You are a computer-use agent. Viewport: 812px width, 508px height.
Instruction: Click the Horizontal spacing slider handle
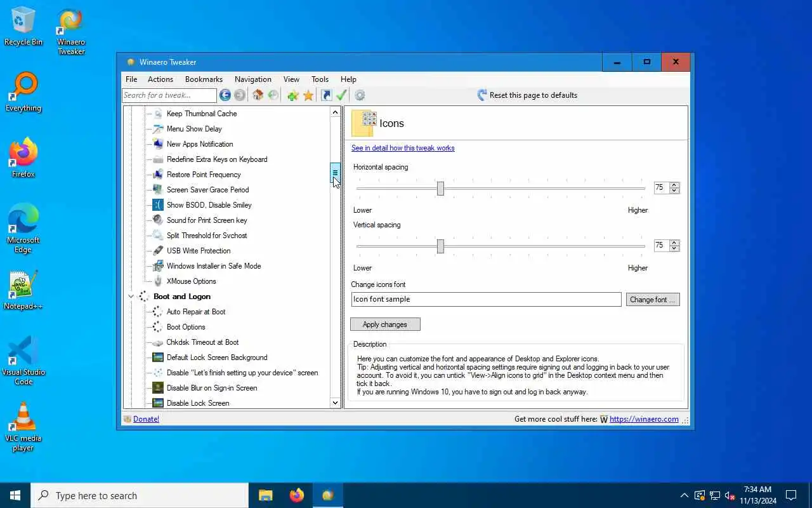click(440, 189)
